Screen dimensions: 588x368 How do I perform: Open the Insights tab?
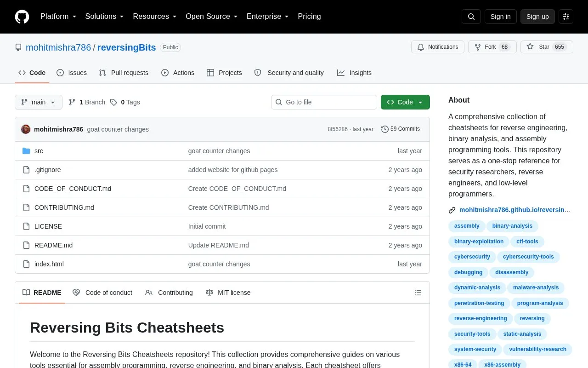pos(354,73)
